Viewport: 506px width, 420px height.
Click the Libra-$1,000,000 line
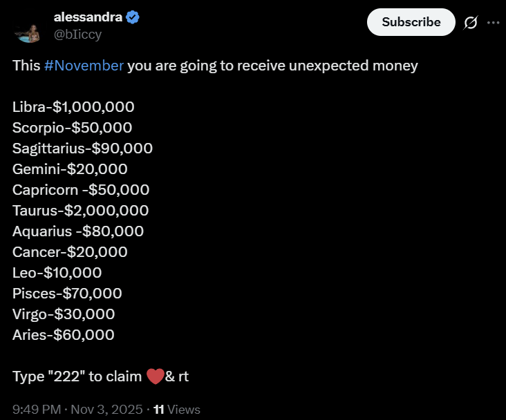[73, 107]
